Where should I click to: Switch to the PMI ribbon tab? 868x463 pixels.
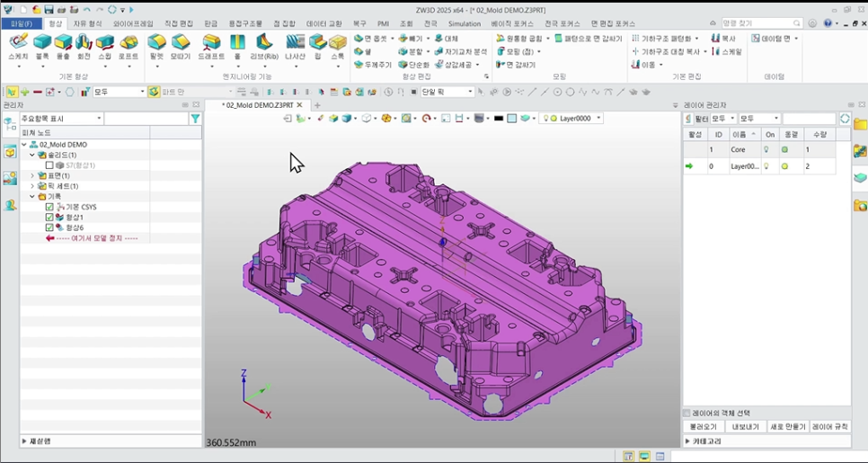tap(383, 23)
